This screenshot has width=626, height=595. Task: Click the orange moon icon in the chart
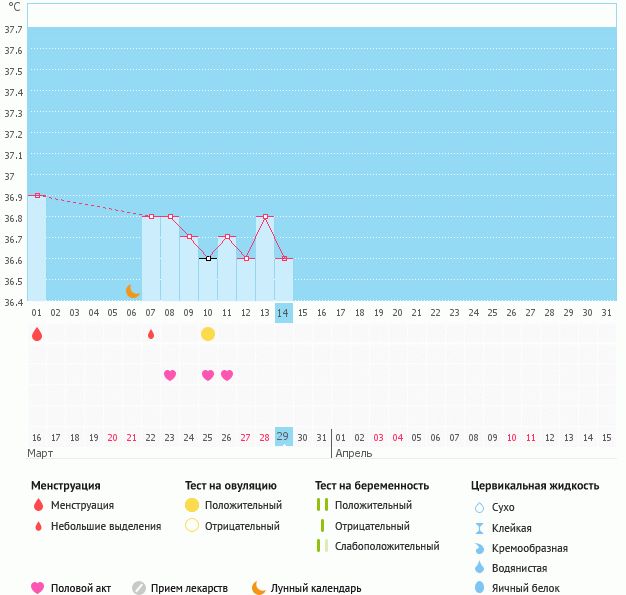click(x=133, y=291)
